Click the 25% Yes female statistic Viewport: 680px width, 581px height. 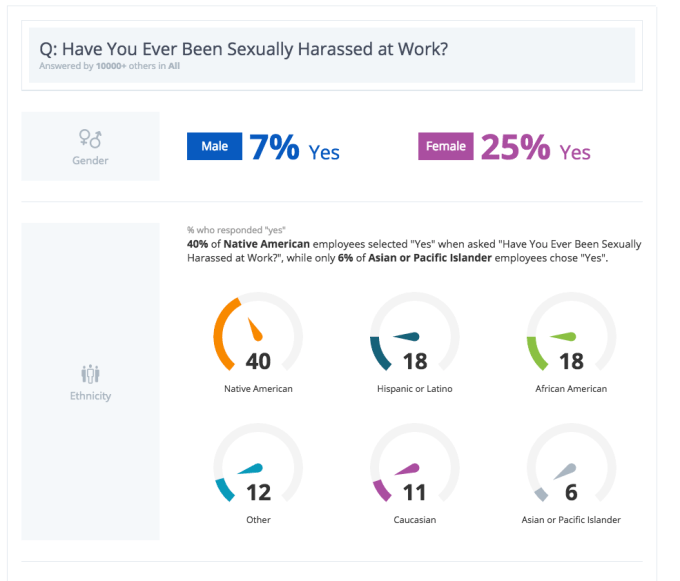point(535,148)
